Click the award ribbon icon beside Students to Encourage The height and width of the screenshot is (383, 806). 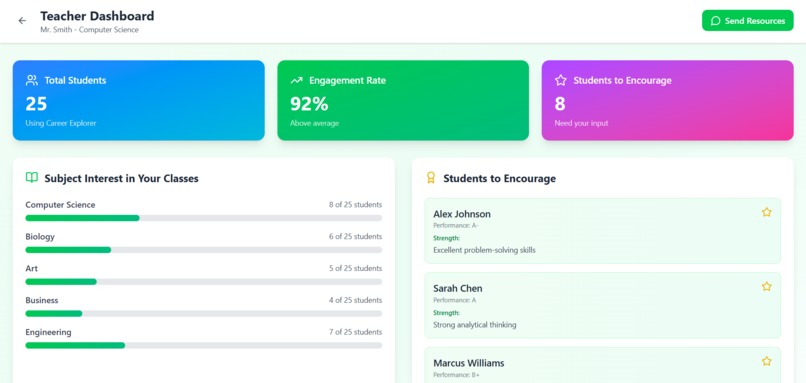pyautogui.click(x=431, y=178)
